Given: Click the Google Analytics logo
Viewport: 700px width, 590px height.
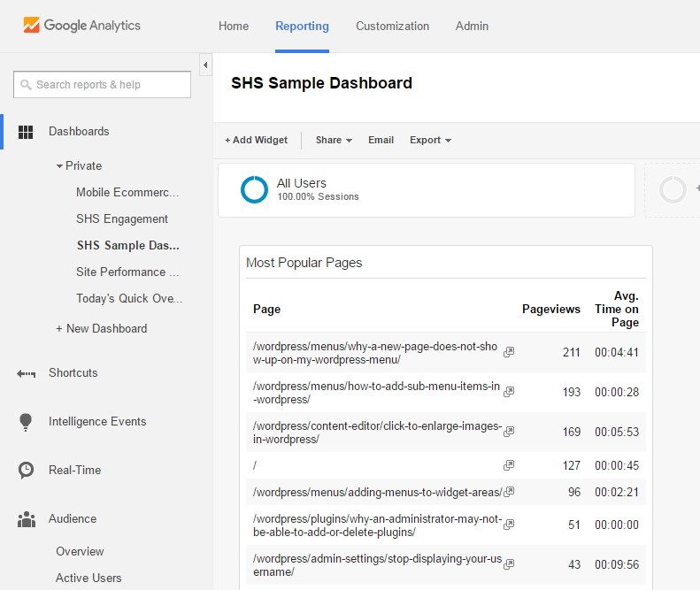Looking at the screenshot, I should pyautogui.click(x=81, y=25).
